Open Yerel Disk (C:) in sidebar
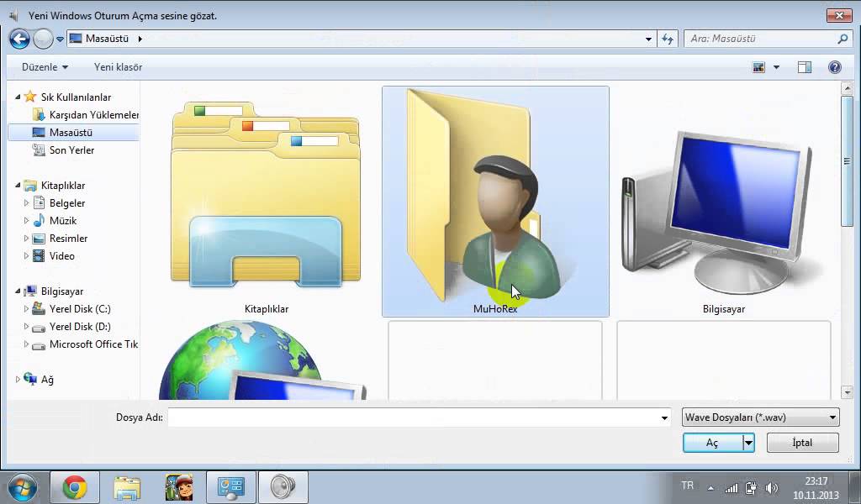The image size is (861, 504). click(x=80, y=309)
